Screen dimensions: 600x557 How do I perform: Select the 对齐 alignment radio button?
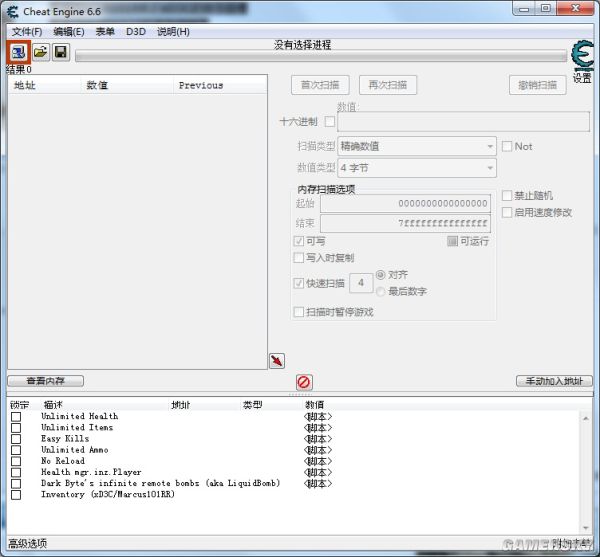click(380, 275)
